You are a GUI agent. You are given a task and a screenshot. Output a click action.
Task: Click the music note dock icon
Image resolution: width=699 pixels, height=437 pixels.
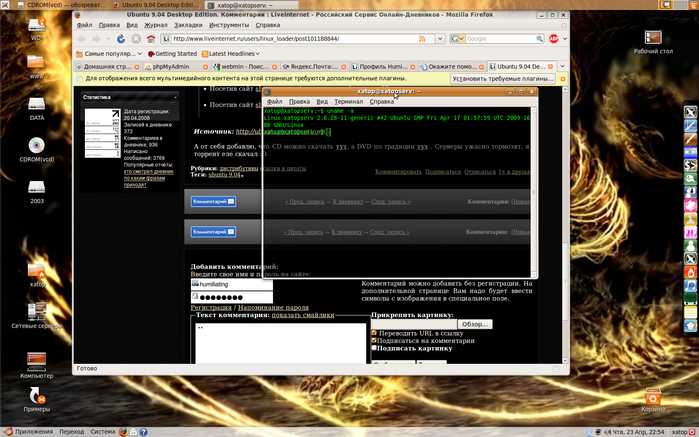click(x=691, y=285)
